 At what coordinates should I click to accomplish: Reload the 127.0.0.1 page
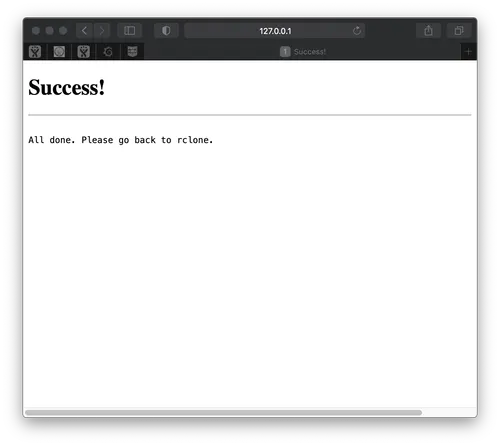(357, 31)
